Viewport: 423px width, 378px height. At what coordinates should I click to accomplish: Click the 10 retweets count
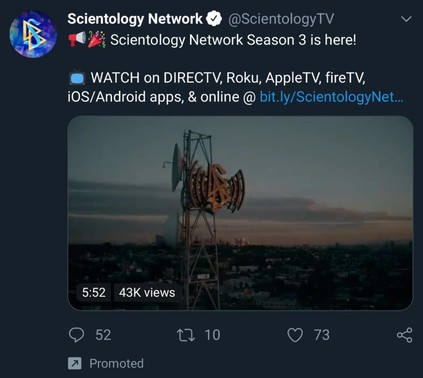(212, 335)
